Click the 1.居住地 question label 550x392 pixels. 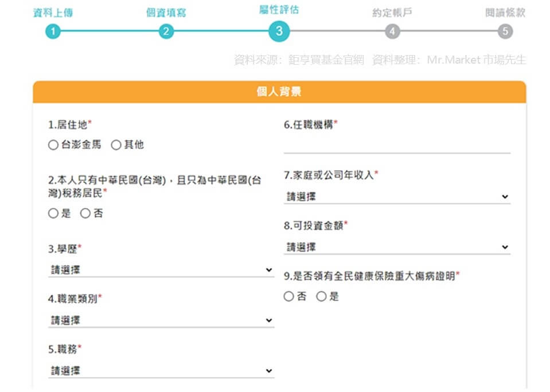(70, 124)
